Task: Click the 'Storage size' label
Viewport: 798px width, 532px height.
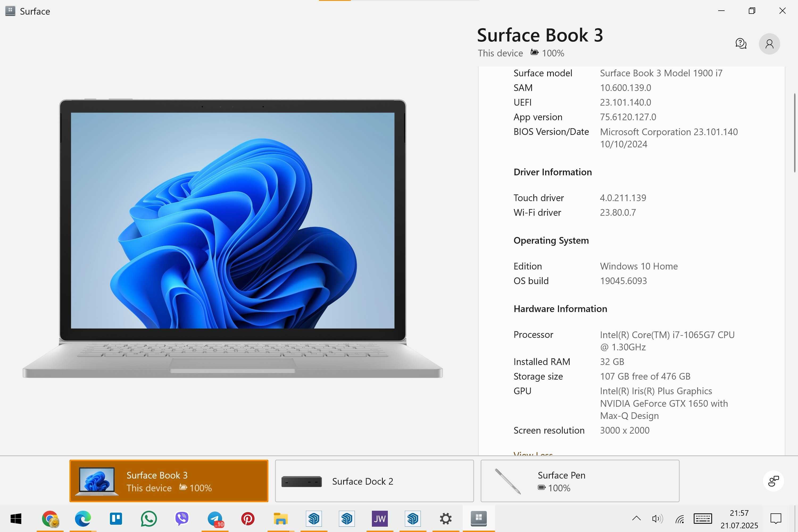Action: [538, 376]
